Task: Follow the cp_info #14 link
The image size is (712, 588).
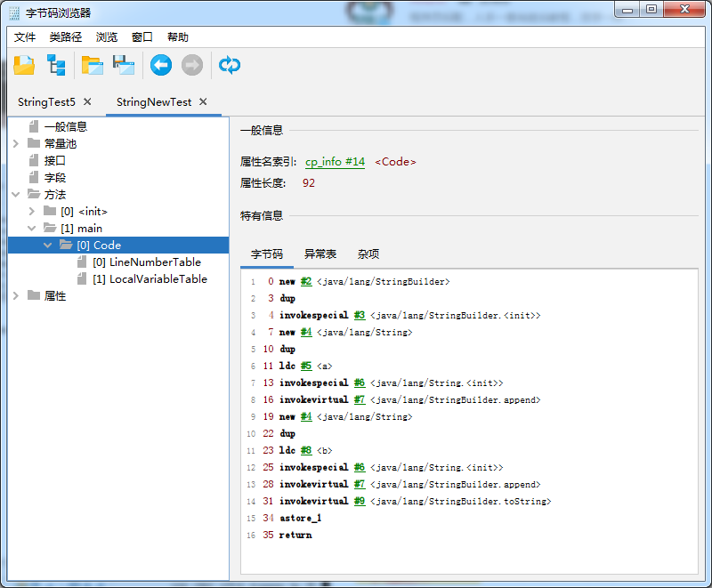Action: click(x=336, y=162)
